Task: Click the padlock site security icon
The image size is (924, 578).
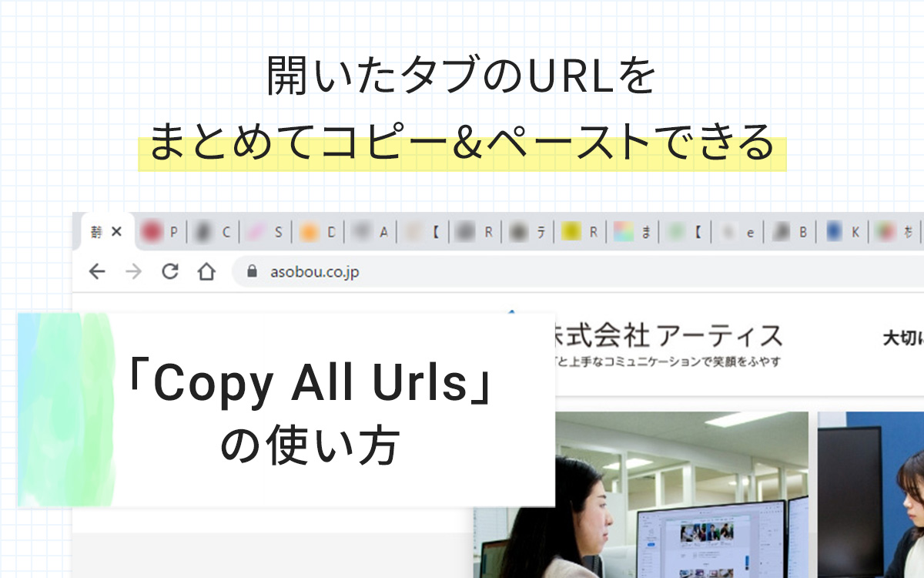Action: pos(251,271)
